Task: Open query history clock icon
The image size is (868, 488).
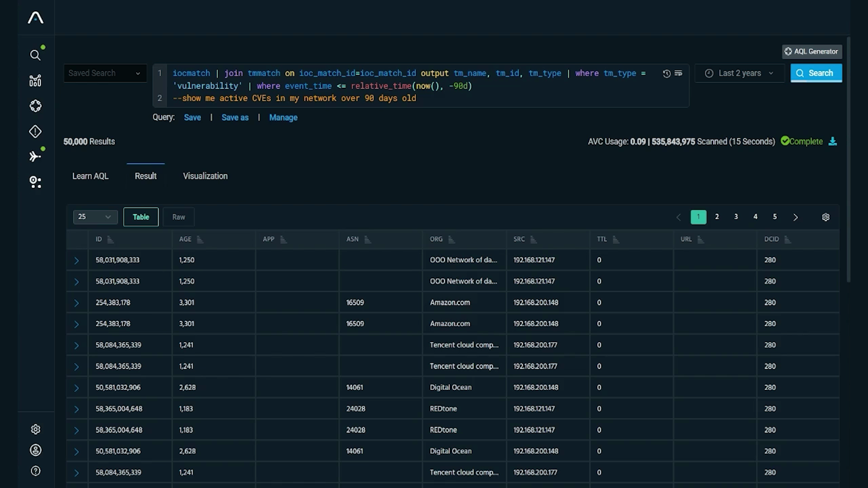Action: pos(666,73)
